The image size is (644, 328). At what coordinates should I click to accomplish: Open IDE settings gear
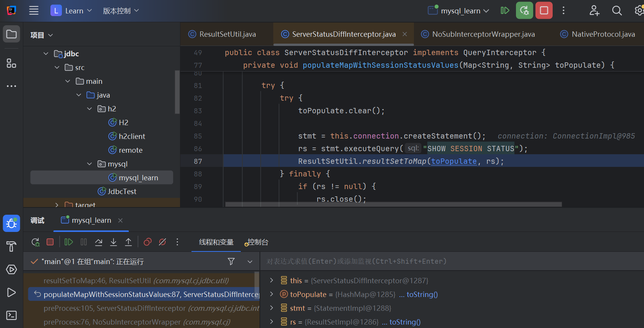(639, 11)
